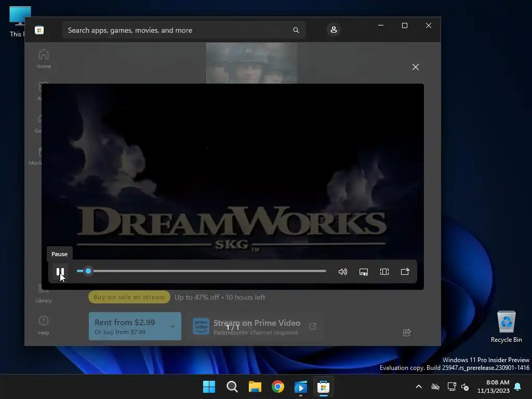532x399 pixels.
Task: Click the search box in Microsoft Store
Action: click(184, 30)
